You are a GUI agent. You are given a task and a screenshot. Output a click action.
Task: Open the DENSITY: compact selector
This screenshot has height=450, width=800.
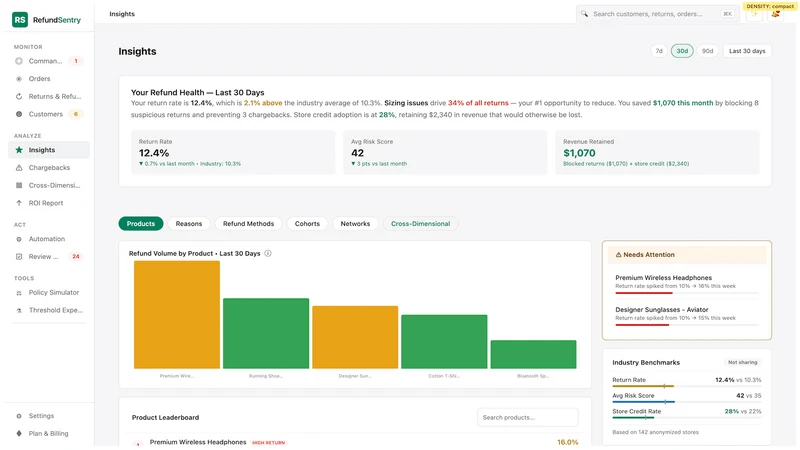click(x=770, y=6)
